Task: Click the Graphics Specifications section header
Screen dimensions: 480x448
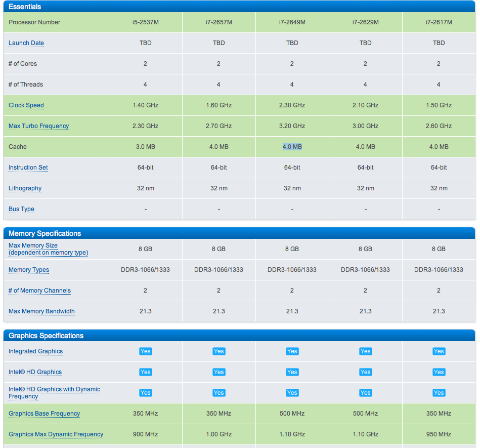Action: pos(239,336)
